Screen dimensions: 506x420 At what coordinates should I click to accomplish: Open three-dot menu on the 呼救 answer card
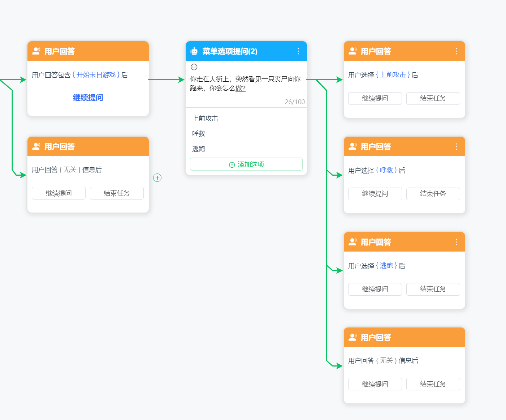tap(457, 147)
